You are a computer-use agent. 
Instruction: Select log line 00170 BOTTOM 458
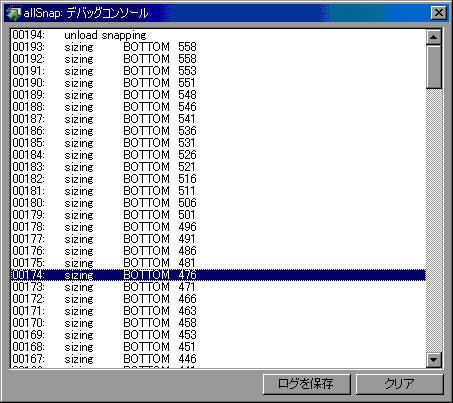pos(218,323)
